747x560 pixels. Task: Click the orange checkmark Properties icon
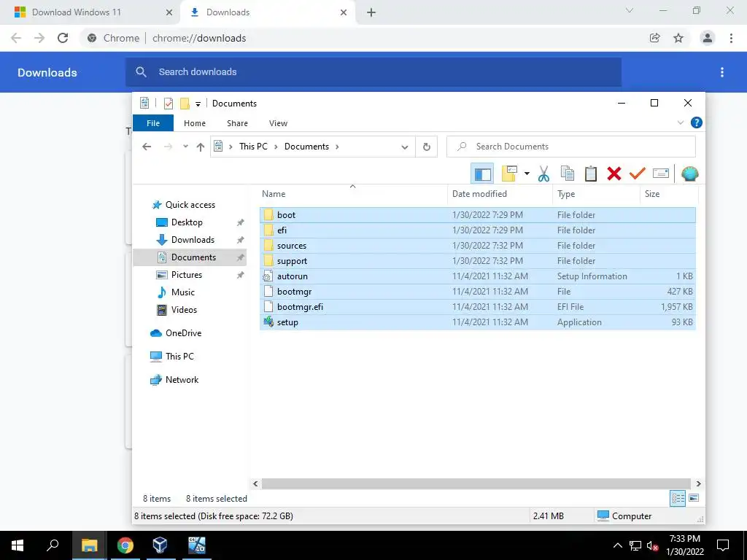[638, 174]
